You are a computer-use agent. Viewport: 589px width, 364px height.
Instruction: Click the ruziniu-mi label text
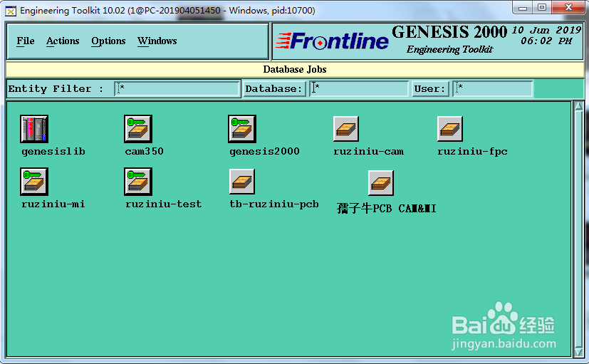point(53,204)
